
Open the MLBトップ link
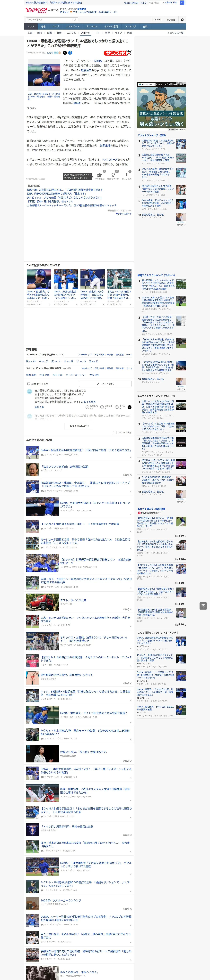[x=87, y=368]
